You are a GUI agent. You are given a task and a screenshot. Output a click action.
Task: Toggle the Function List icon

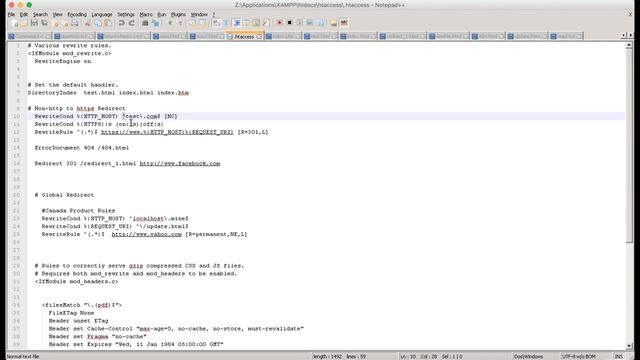(266, 23)
